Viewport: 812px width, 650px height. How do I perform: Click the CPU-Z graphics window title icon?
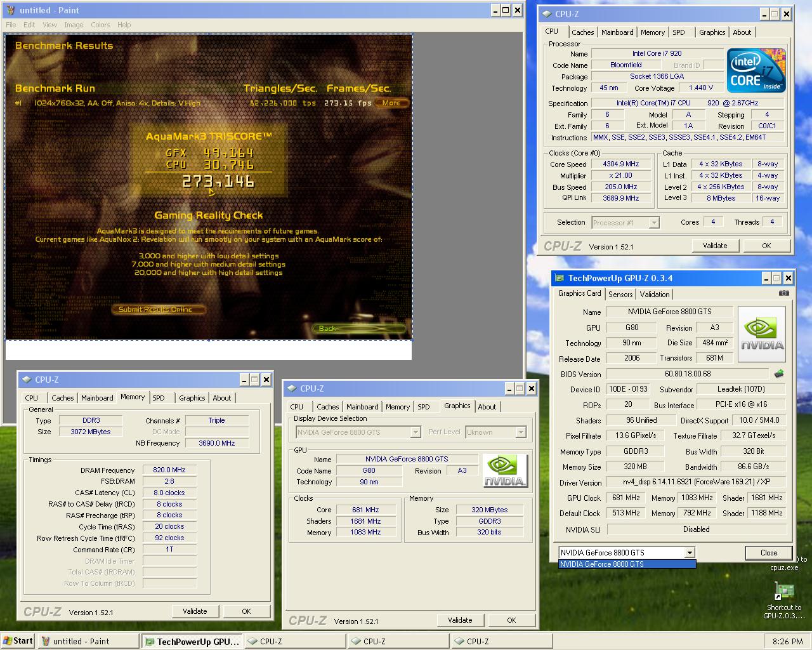[292, 388]
